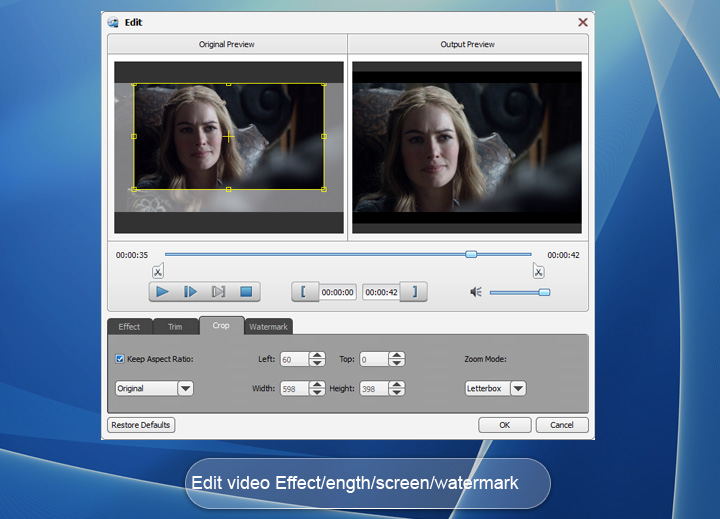720x519 pixels.
Task: Click the play-next-frame button
Action: click(x=190, y=292)
